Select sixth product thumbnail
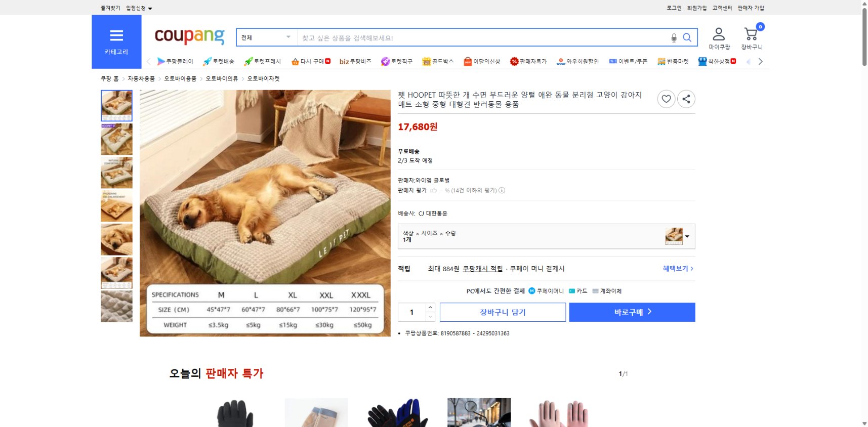The width and height of the screenshot is (868, 427). coord(116,273)
